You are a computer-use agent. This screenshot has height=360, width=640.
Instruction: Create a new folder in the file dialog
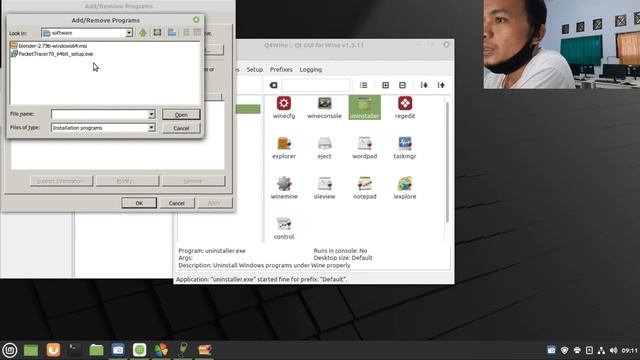172,33
